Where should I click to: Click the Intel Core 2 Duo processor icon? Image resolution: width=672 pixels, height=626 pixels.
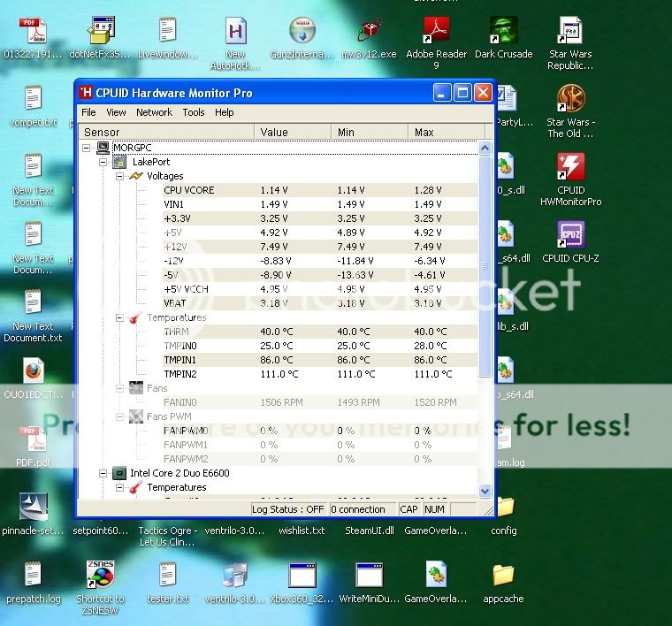(x=119, y=473)
